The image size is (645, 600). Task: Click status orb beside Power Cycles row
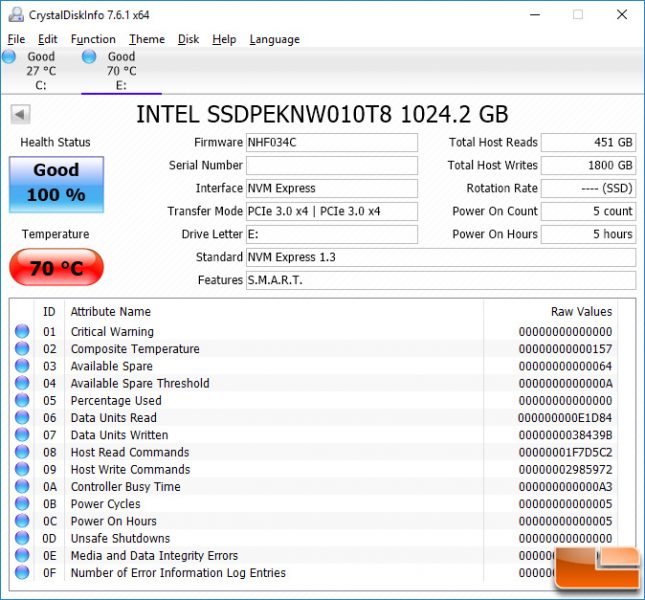[x=22, y=503]
